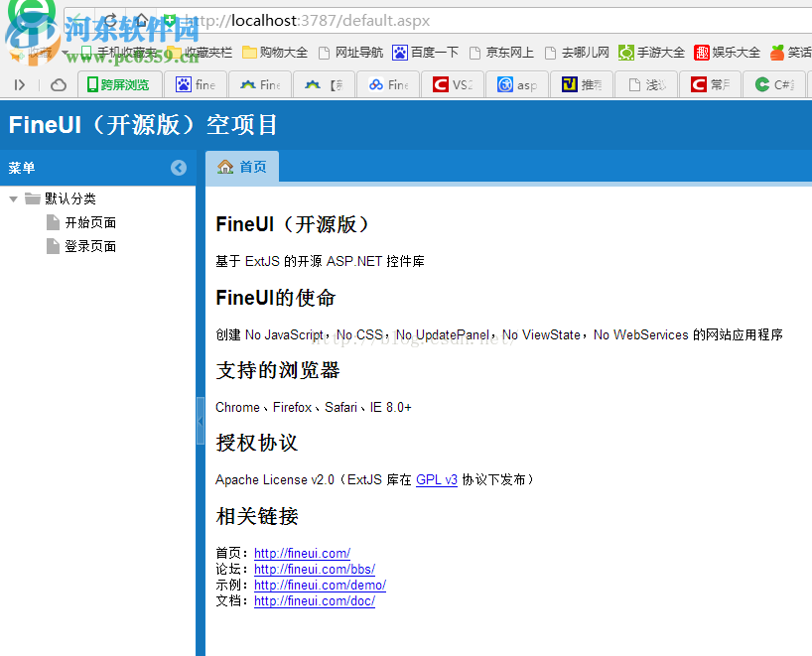Switch to the asp browser tab
The image size is (812, 656).
[517, 84]
